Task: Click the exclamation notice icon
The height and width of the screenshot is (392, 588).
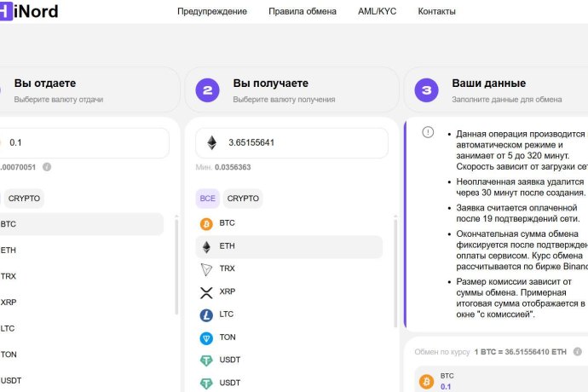Action: (428, 132)
